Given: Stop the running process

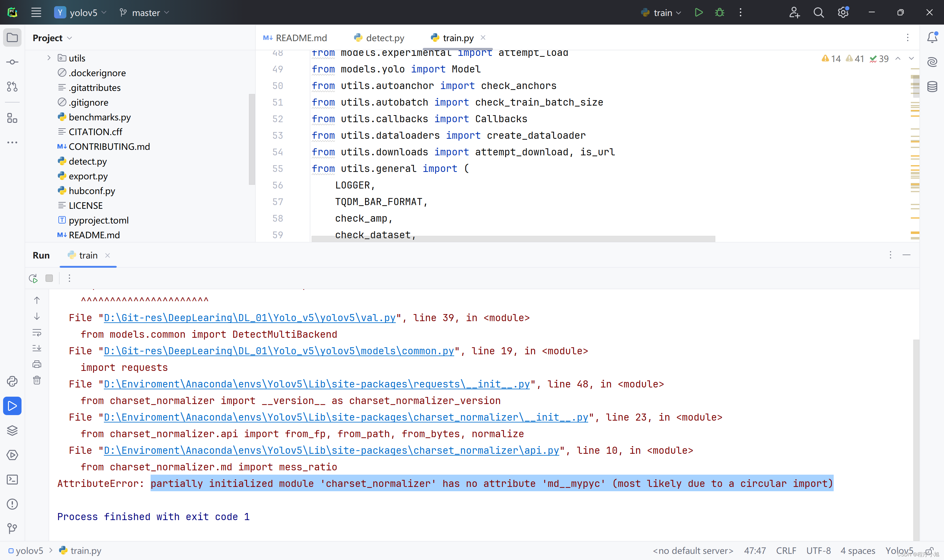Looking at the screenshot, I should click(49, 278).
